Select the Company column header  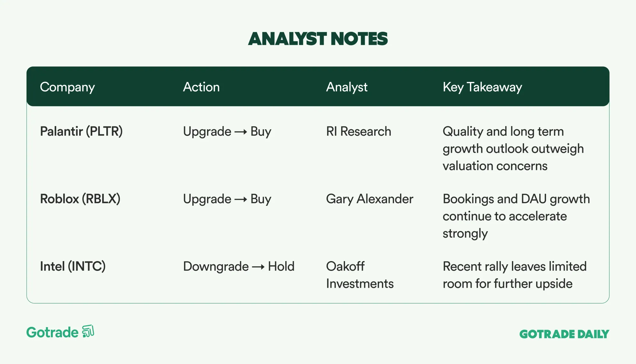(x=67, y=87)
